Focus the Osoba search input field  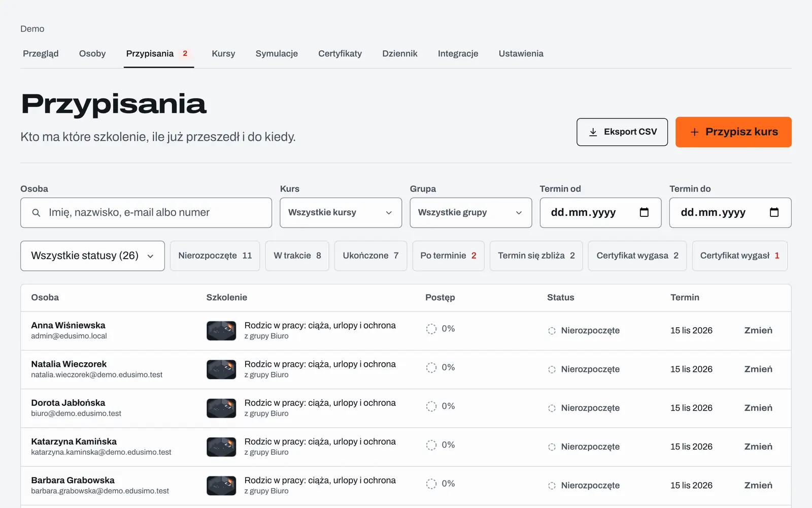tap(146, 212)
